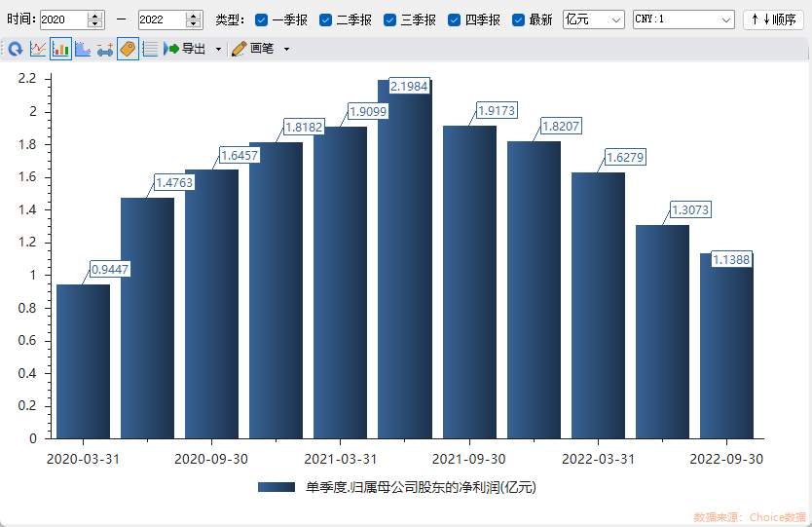Viewport: 812px width, 527px height.
Task: Toggle the 最新 checkbox
Action: [x=519, y=19]
